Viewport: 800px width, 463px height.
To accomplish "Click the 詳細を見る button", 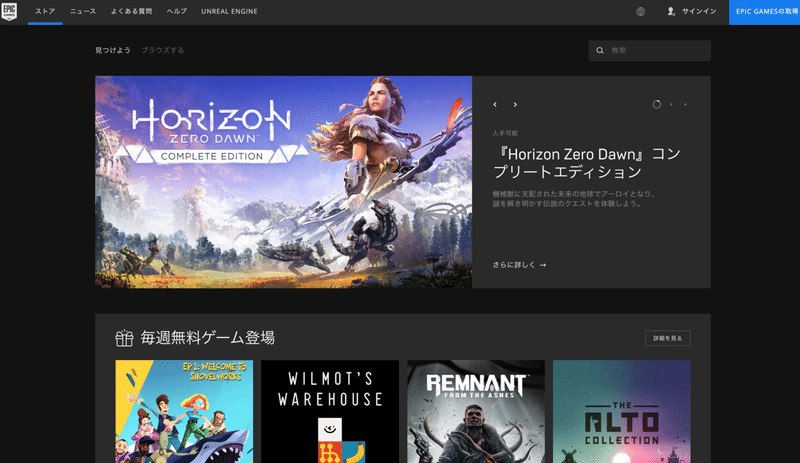I will click(667, 338).
